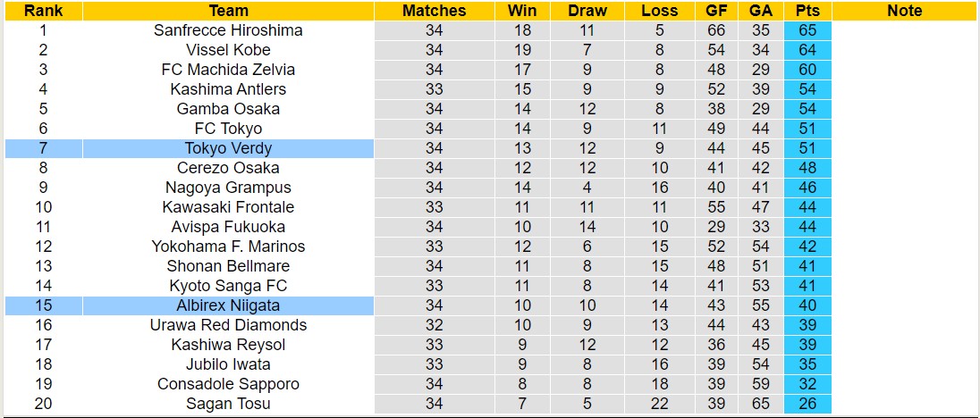This screenshot has width=980, height=418.
Task: Select the Win column header
Action: pyautogui.click(x=522, y=11)
